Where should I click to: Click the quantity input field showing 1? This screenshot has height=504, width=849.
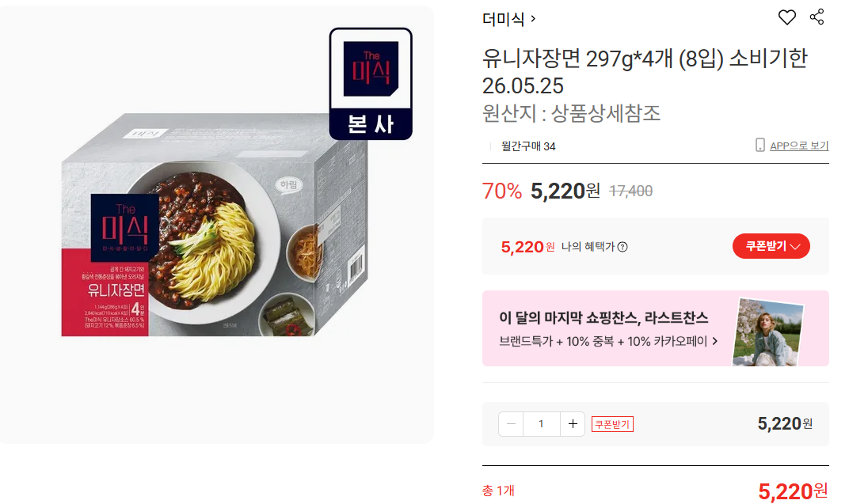coord(542,424)
